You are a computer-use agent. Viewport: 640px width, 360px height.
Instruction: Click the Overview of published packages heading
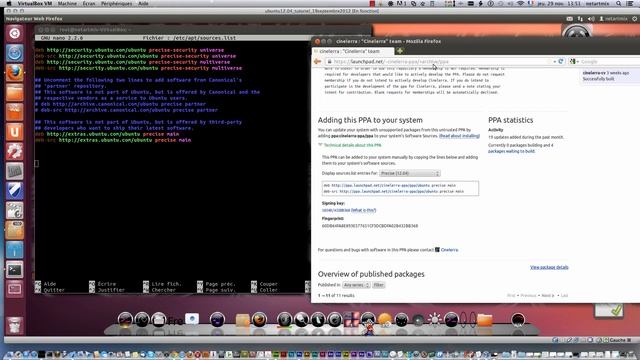(x=371, y=274)
